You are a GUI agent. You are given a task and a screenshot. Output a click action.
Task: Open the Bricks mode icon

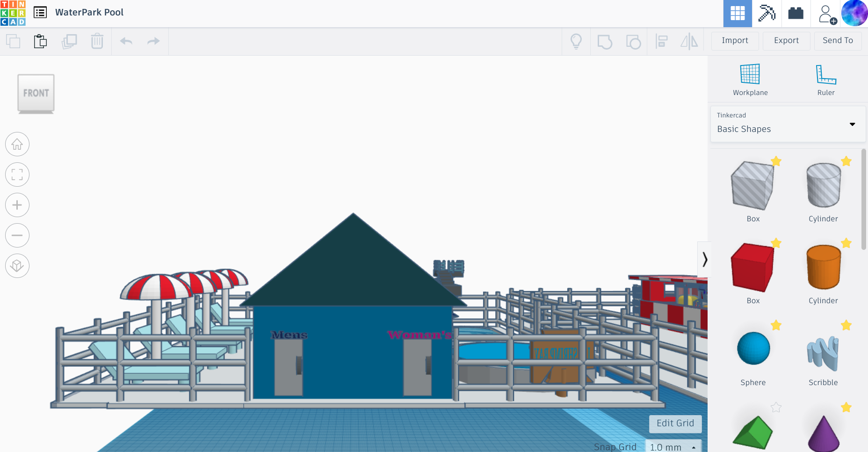[796, 13]
